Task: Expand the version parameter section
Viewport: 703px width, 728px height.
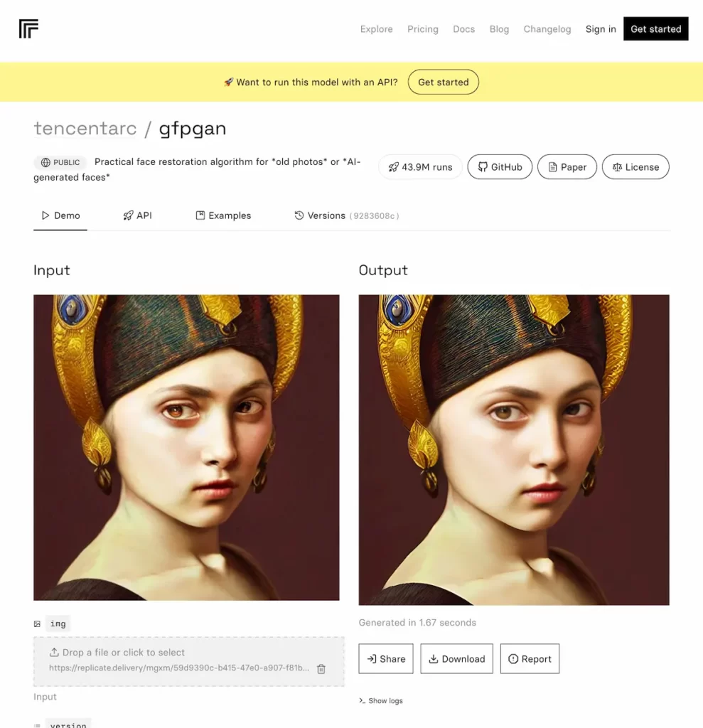Action: pyautogui.click(x=68, y=724)
